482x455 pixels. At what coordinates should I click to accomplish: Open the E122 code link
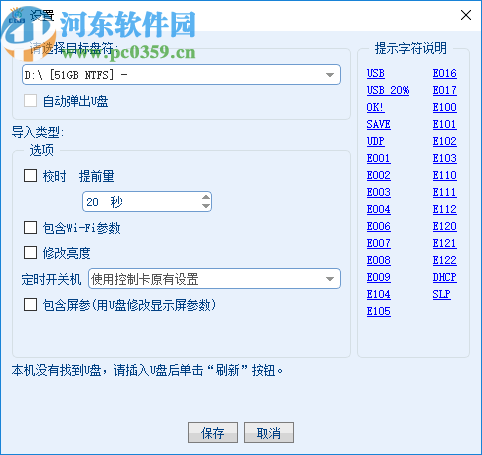click(x=445, y=260)
